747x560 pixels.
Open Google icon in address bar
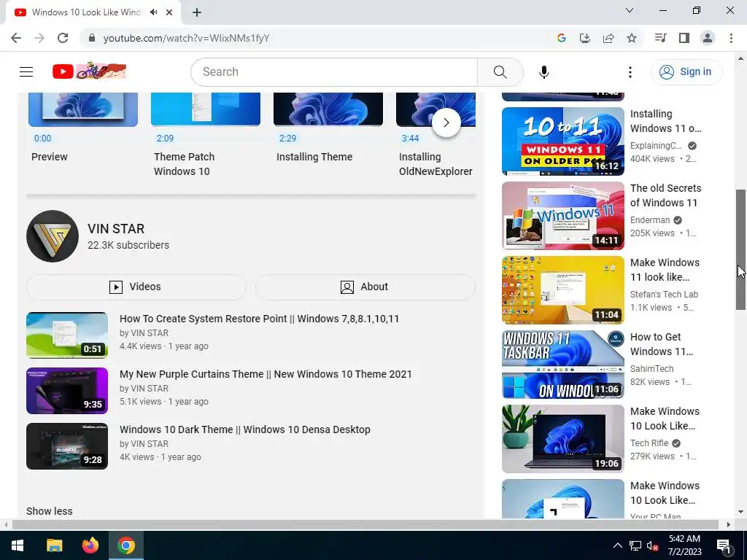click(x=561, y=38)
